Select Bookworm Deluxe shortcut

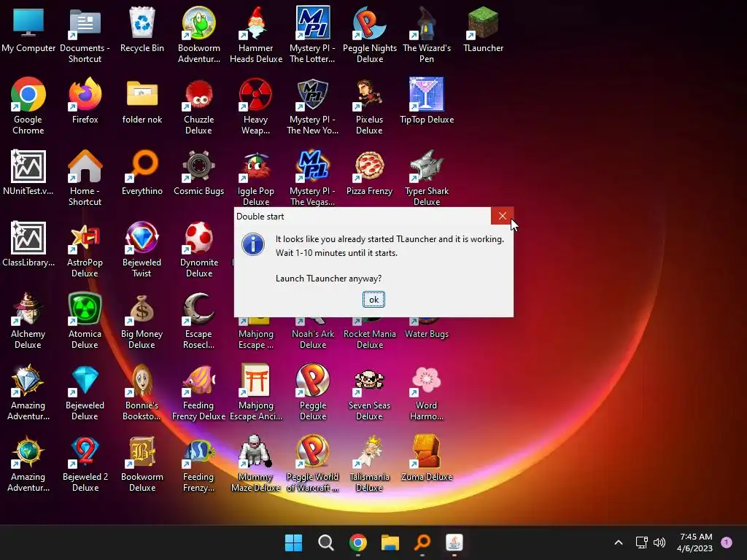pyautogui.click(x=142, y=464)
